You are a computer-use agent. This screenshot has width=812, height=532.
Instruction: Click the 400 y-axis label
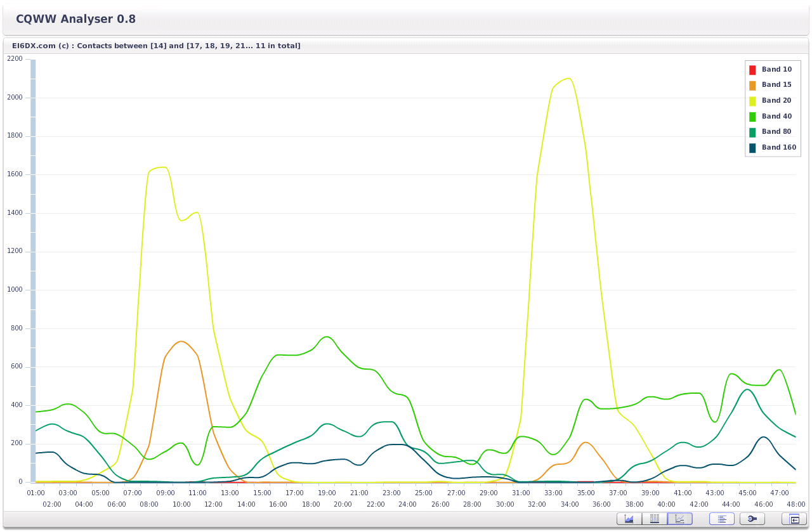[x=16, y=405]
